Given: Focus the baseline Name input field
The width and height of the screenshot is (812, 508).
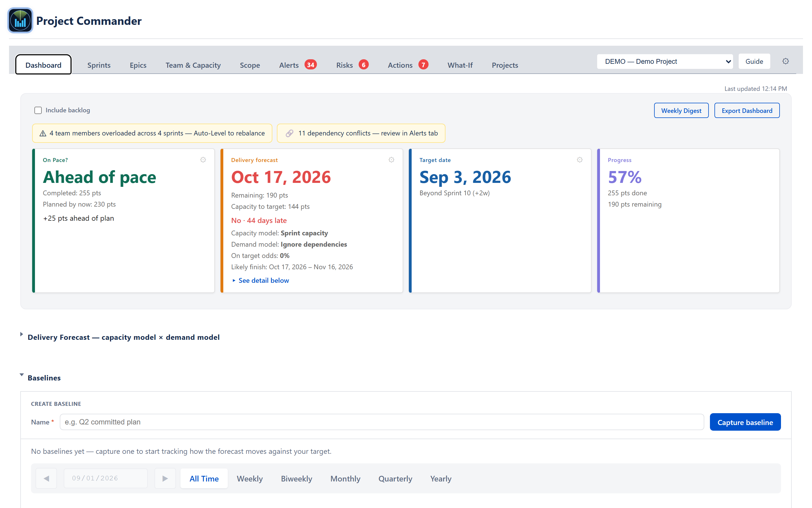Looking at the screenshot, I should (381, 422).
